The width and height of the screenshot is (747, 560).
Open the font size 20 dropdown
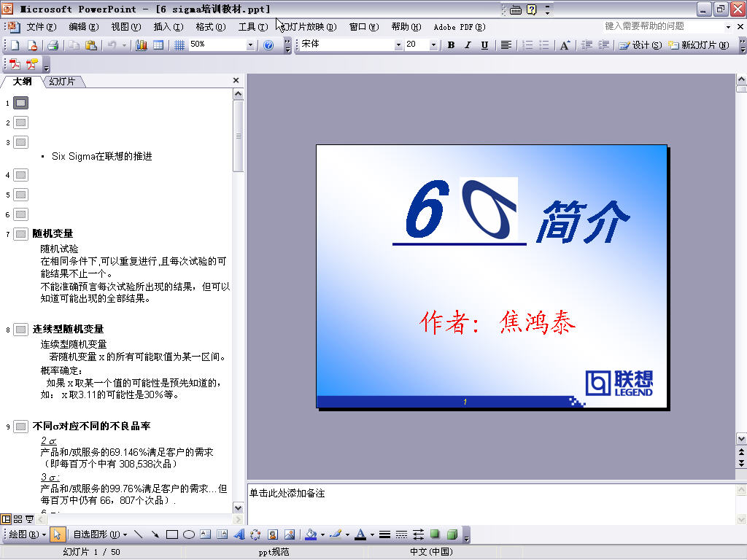point(433,45)
